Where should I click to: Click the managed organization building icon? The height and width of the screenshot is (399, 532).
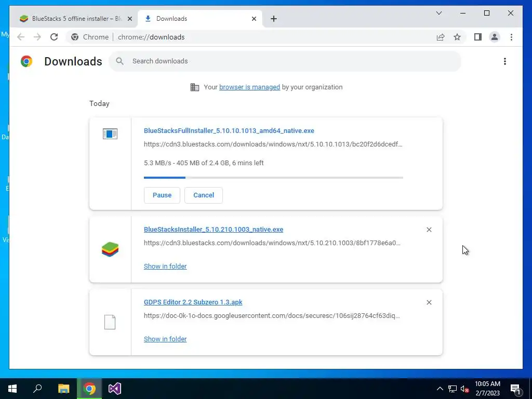(x=194, y=87)
